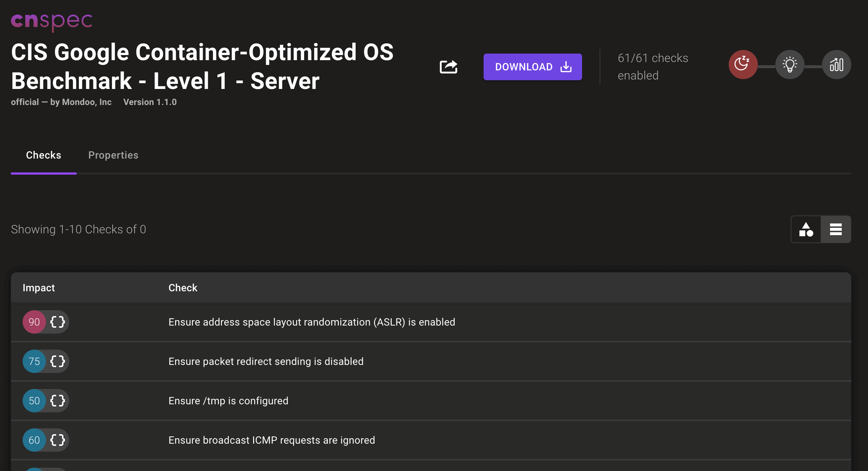Click the red 90 impact badge
This screenshot has width=868, height=471.
pos(34,322)
